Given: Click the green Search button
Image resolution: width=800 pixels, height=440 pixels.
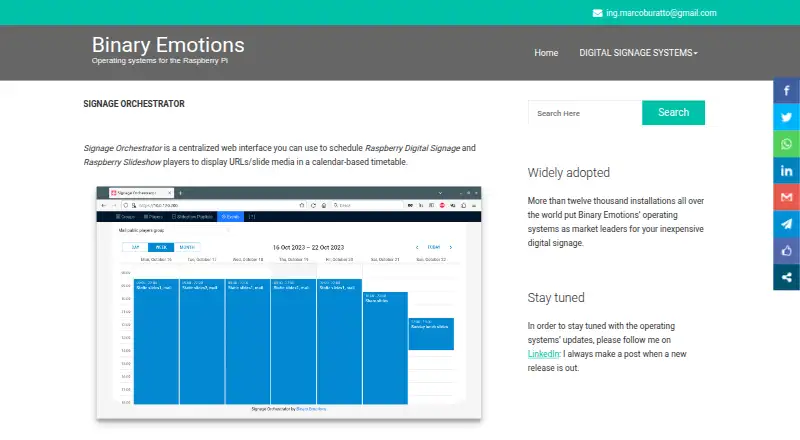Looking at the screenshot, I should pos(673,112).
